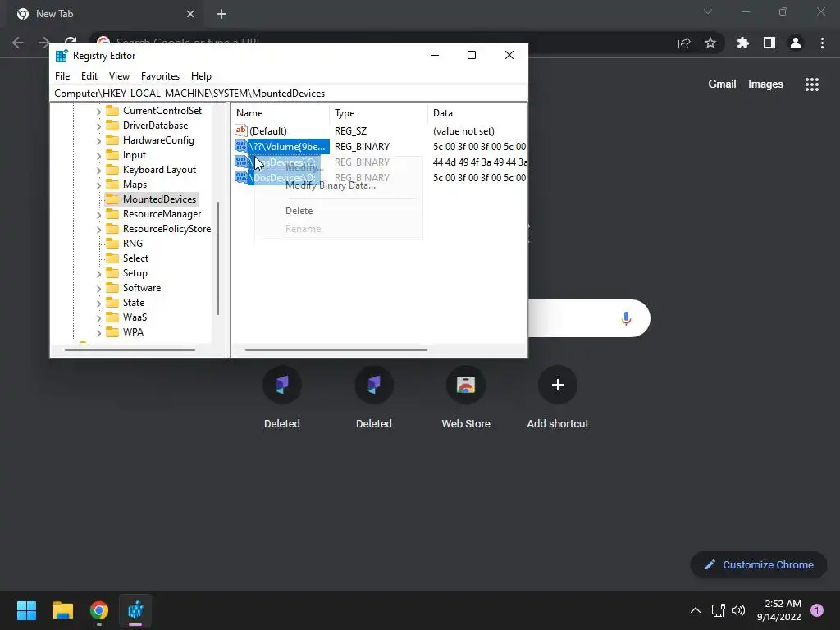
Task: Select the Select key folder icon
Action: point(112,258)
